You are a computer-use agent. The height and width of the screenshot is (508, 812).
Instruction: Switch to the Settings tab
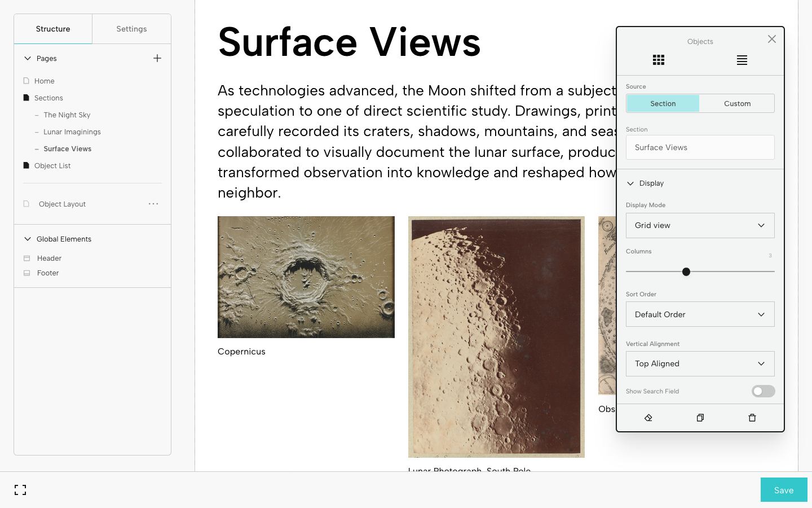131,29
